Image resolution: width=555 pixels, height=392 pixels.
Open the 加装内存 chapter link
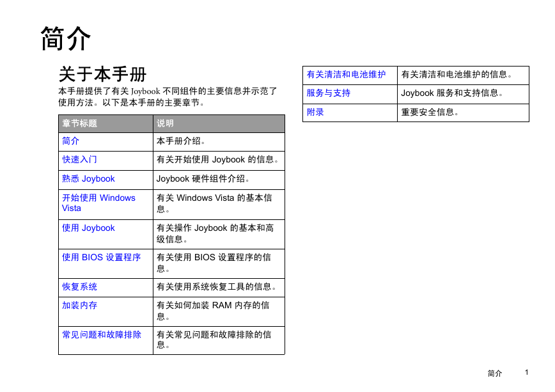coord(79,305)
